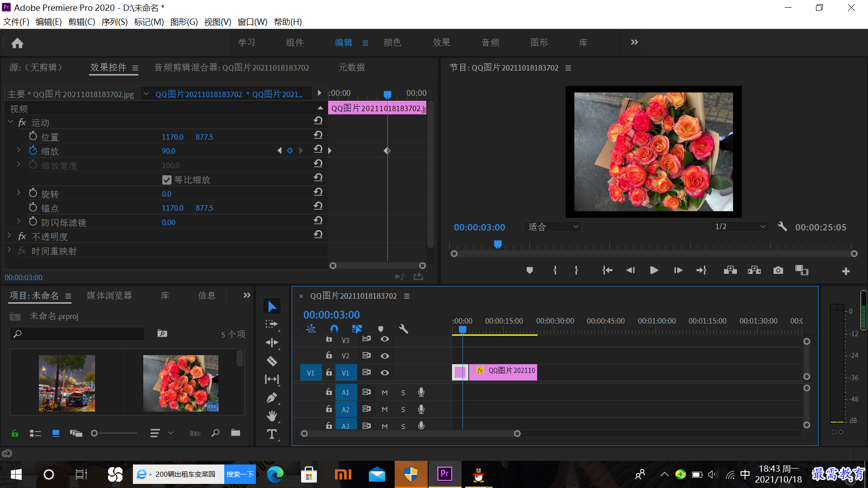The image size is (868, 488).
Task: Select the Slip tool
Action: [272, 379]
